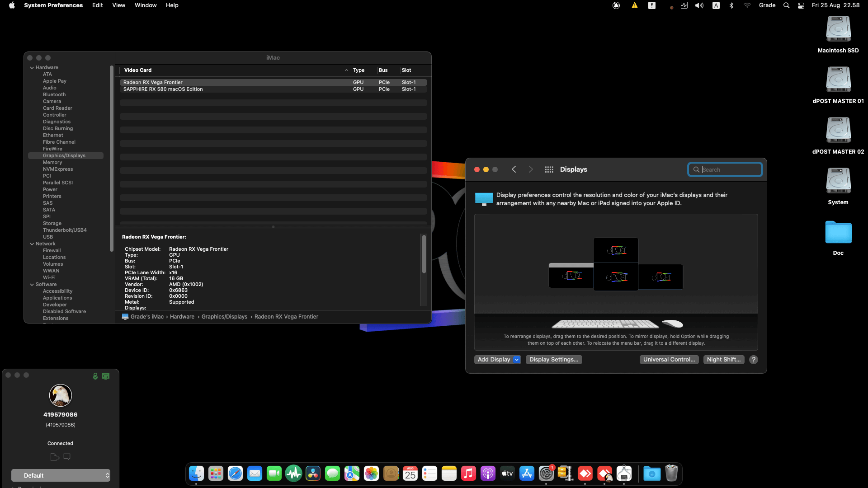This screenshot has height=488, width=868.
Task: Open Messages in the Dock
Action: pyautogui.click(x=332, y=473)
